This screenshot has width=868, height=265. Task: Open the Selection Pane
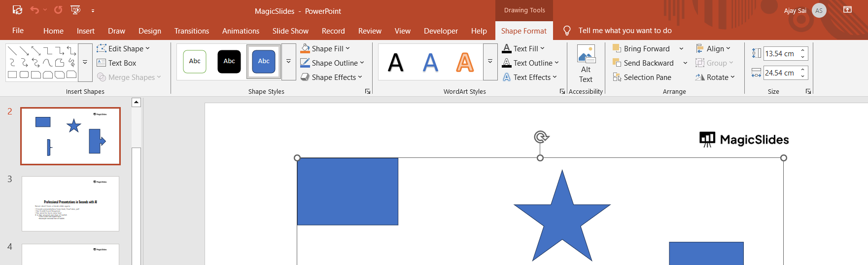(642, 77)
